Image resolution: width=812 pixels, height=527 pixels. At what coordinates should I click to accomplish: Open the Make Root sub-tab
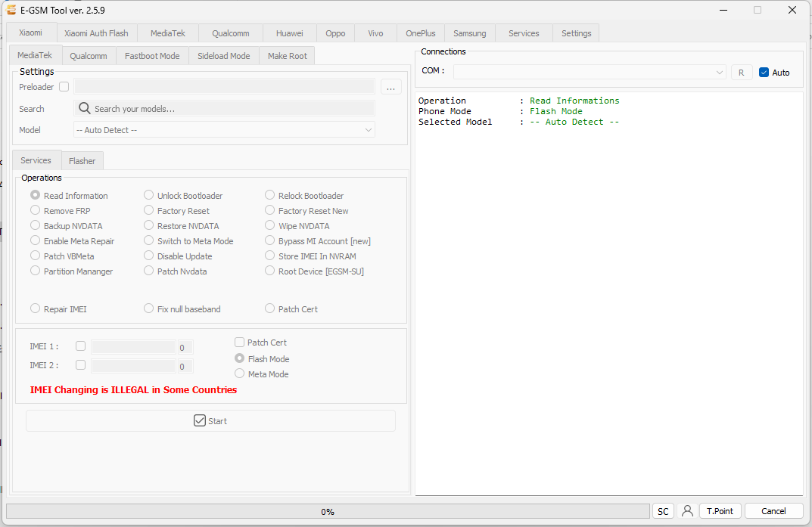288,56
